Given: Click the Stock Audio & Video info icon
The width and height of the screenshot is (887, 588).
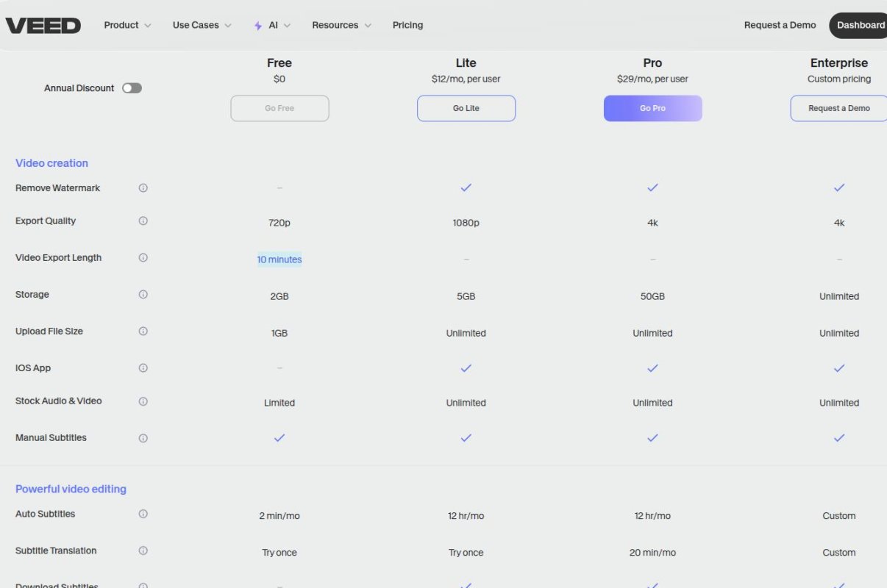Looking at the screenshot, I should point(143,401).
